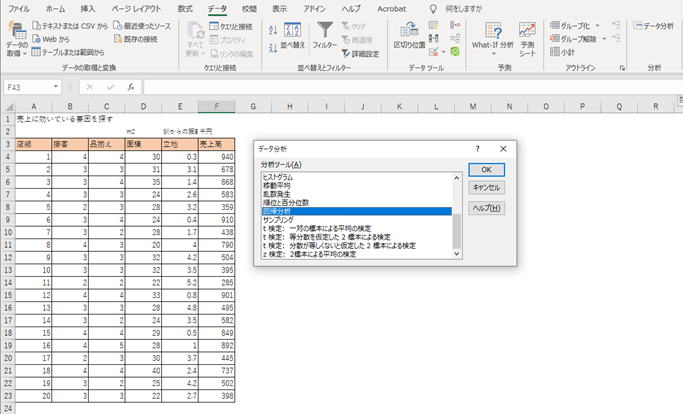Close the データ分析 dialog with X
This screenshot has height=414, width=683.
(x=503, y=149)
